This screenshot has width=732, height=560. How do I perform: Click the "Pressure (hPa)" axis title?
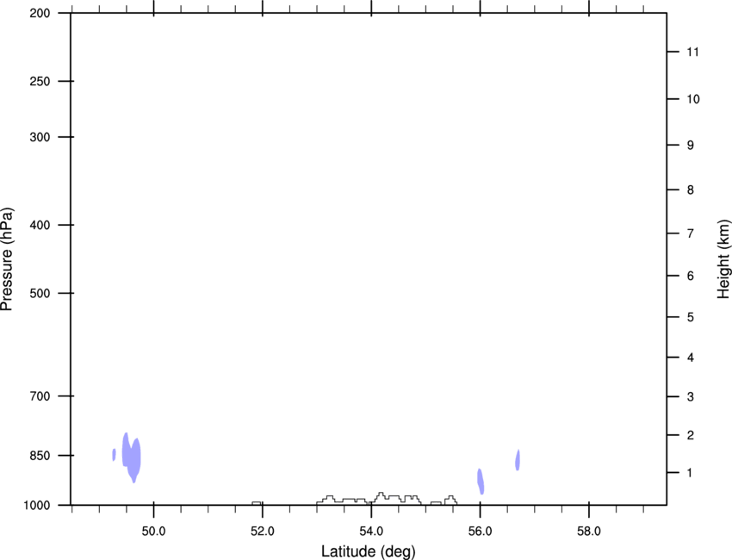pyautogui.click(x=7, y=259)
